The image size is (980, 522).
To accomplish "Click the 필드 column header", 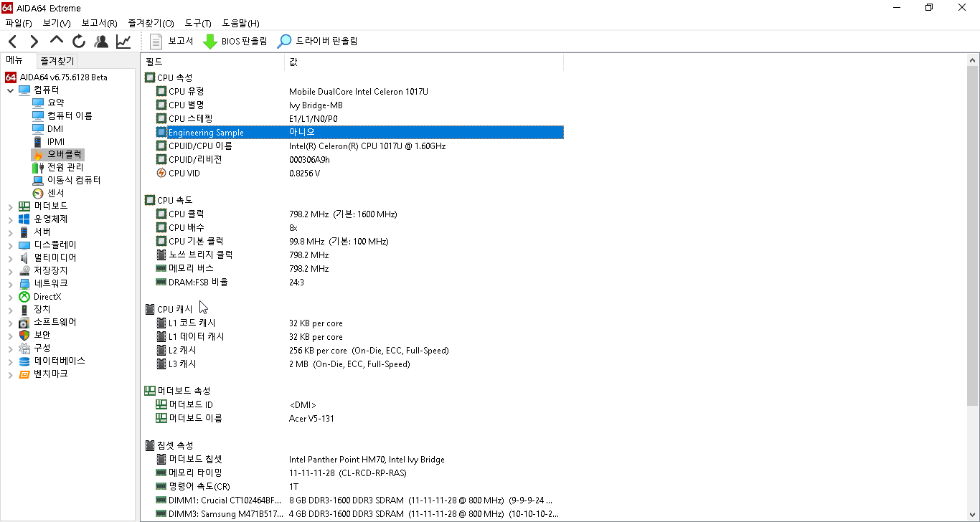I will pyautogui.click(x=212, y=62).
